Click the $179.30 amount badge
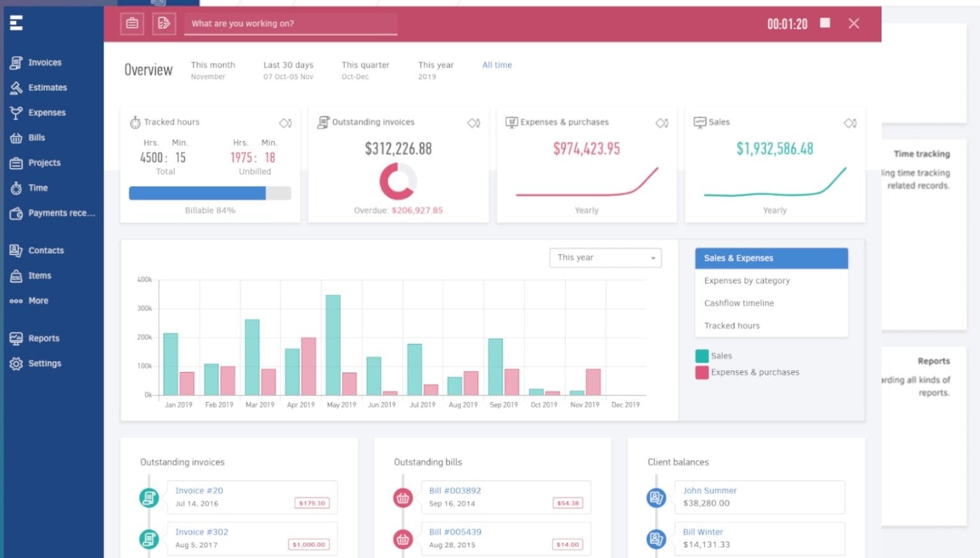The width and height of the screenshot is (980, 558). (x=312, y=503)
